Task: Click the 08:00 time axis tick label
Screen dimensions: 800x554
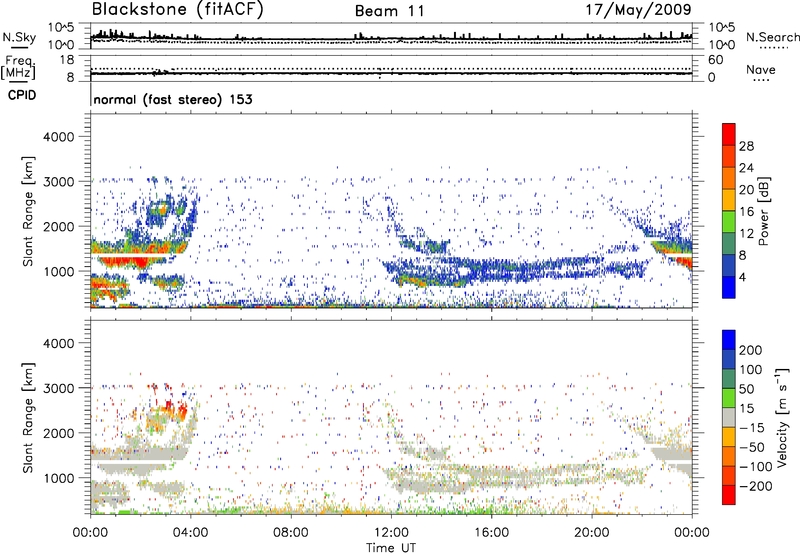Action: pos(291,533)
